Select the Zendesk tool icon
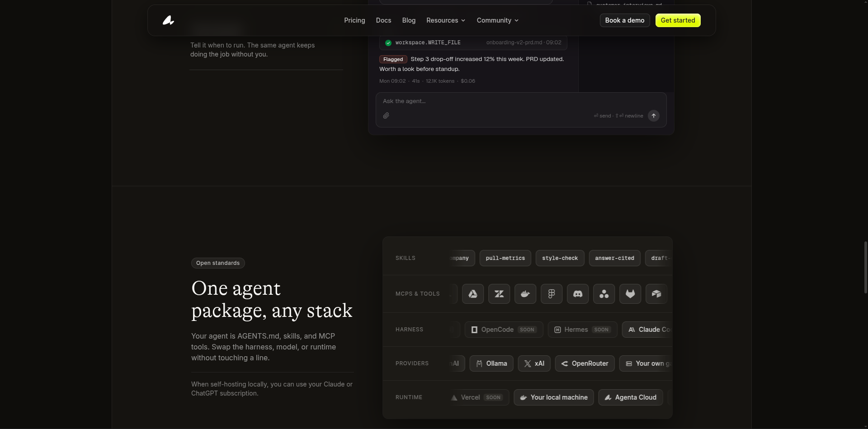Image resolution: width=868 pixels, height=429 pixels. (x=499, y=294)
